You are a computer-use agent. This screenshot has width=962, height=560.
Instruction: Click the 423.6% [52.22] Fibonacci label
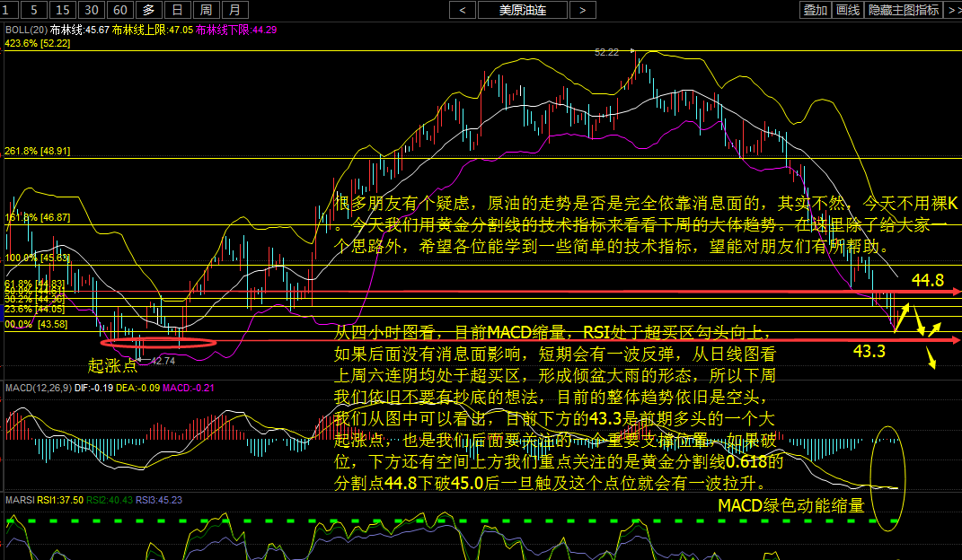click(38, 43)
